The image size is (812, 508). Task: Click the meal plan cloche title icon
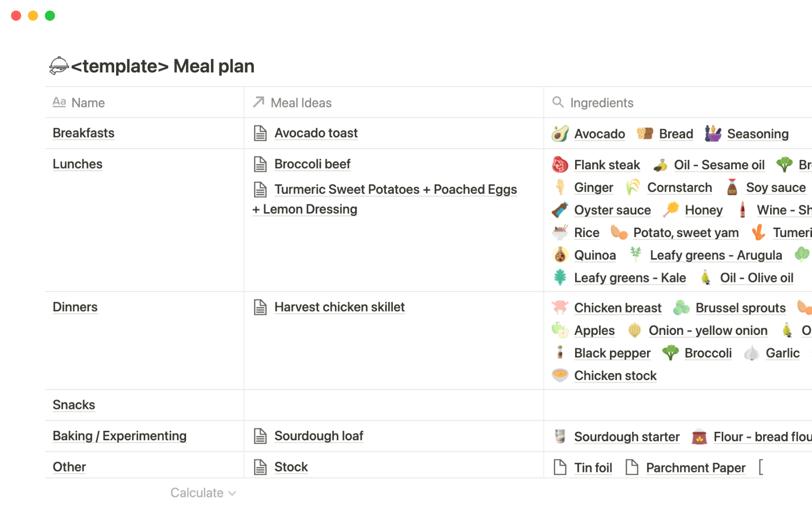point(58,66)
